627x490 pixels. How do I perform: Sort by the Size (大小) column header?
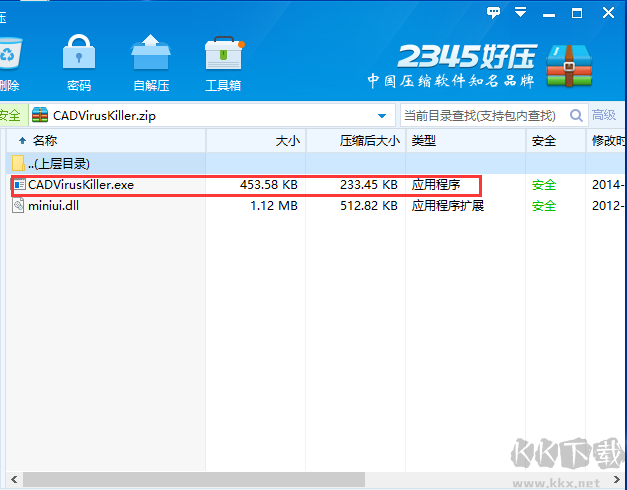tap(256, 140)
